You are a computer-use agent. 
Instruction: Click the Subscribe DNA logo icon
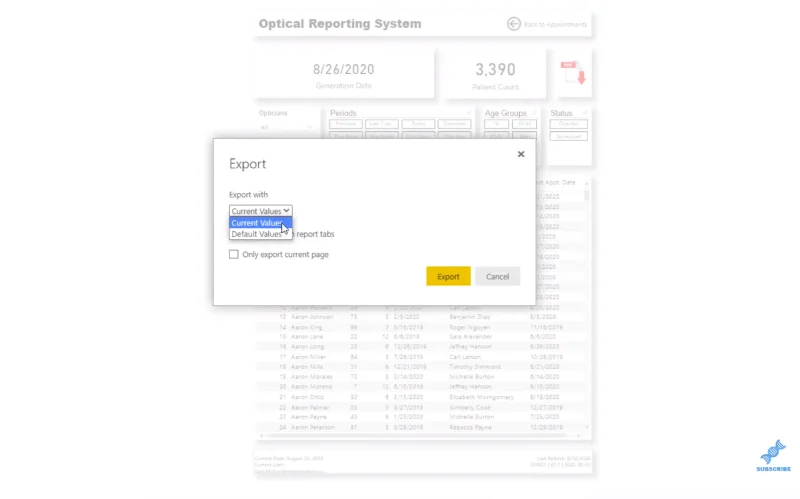click(773, 455)
